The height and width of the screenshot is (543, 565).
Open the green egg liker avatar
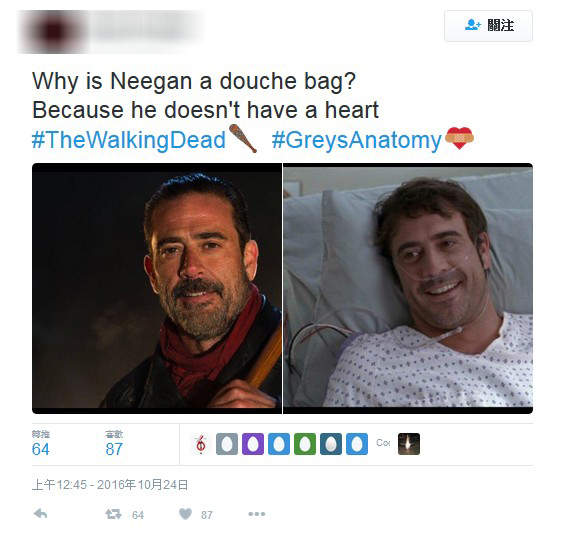click(x=305, y=444)
